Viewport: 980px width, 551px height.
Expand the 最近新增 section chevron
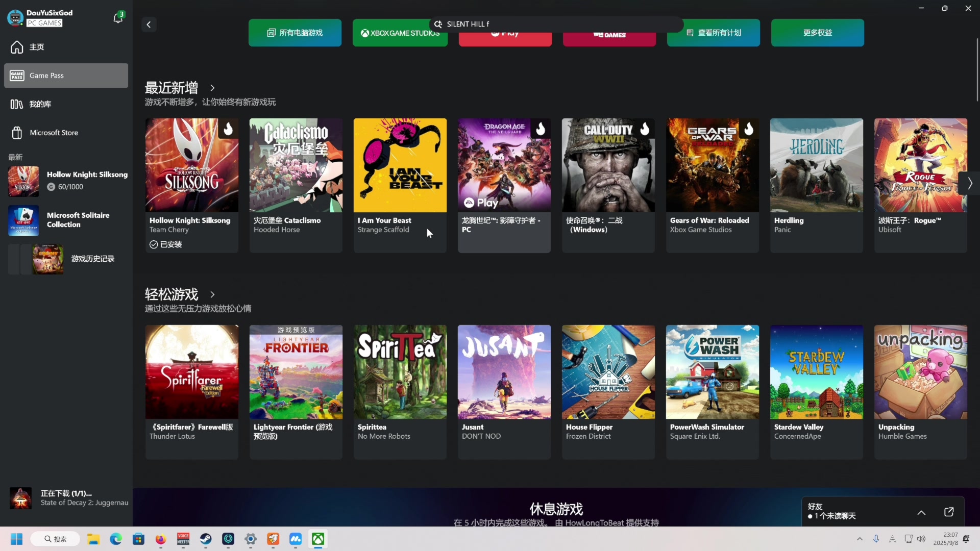point(212,88)
